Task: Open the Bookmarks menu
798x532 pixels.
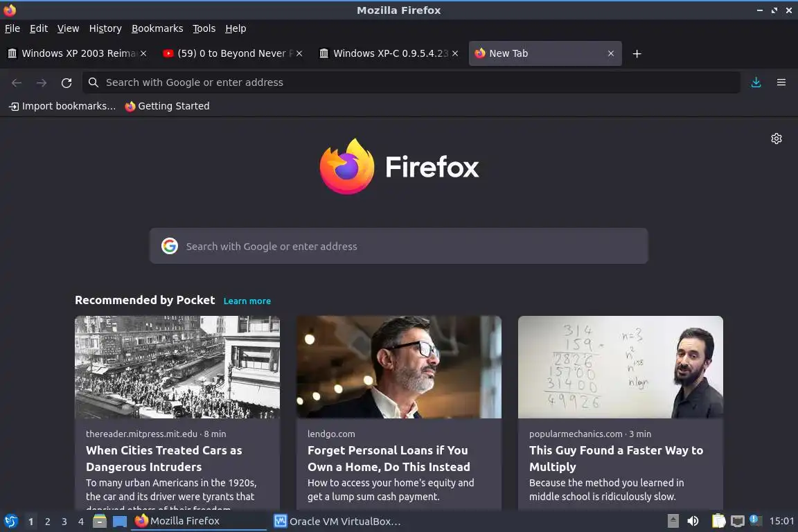Action: click(x=157, y=28)
